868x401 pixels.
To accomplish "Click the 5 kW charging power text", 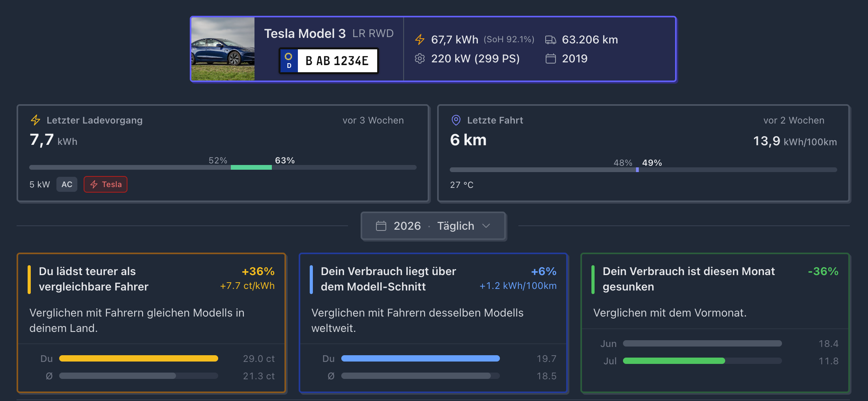I will pyautogui.click(x=40, y=184).
